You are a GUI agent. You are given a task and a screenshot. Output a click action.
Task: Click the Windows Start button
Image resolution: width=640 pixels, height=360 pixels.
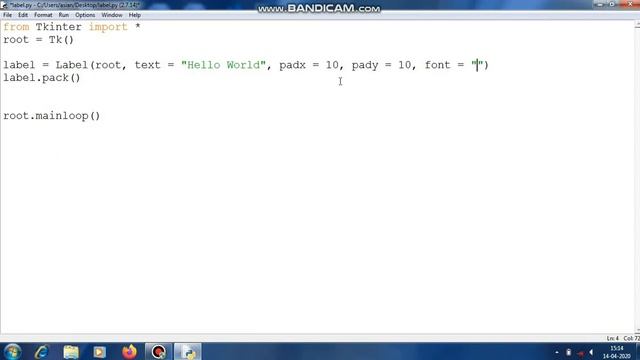13,351
